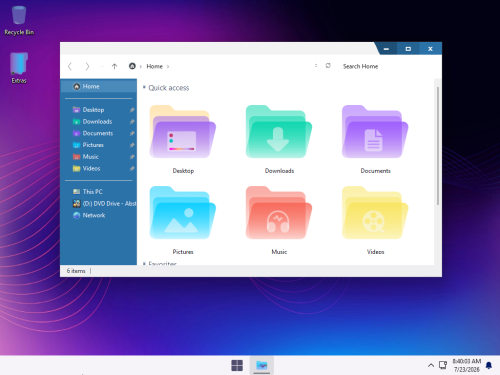Open the Desktop folder icon in Quick access

click(x=183, y=132)
